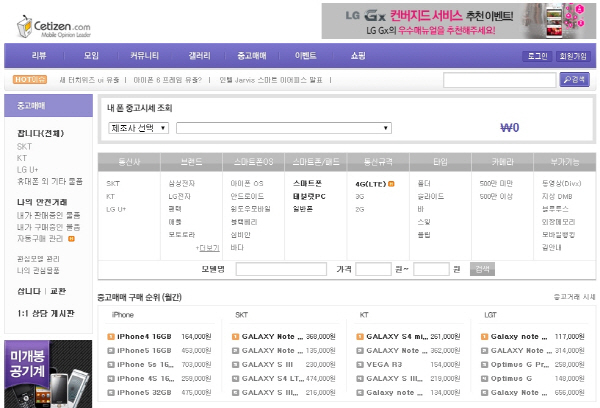
Task: Open the 삽니다 link
Action: tap(29, 291)
